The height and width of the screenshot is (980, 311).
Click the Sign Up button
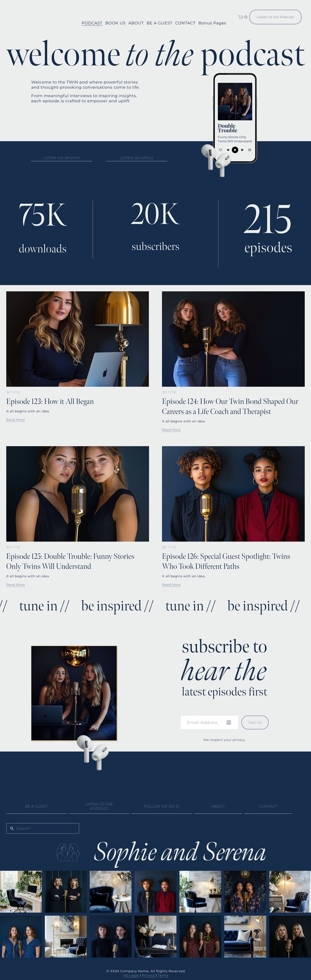[x=255, y=722]
